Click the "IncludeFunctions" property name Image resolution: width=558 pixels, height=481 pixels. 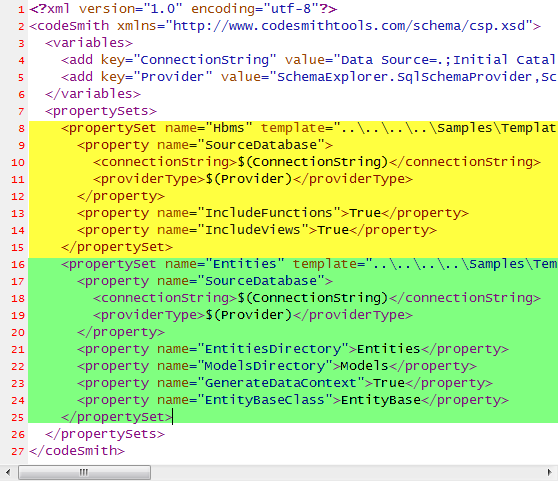[x=269, y=213]
